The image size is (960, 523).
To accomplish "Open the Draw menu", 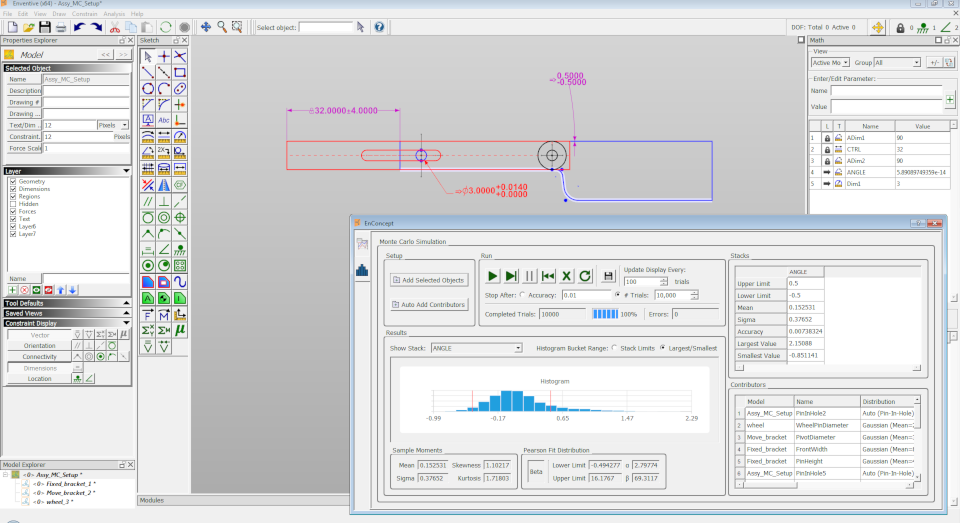I will [59, 13].
